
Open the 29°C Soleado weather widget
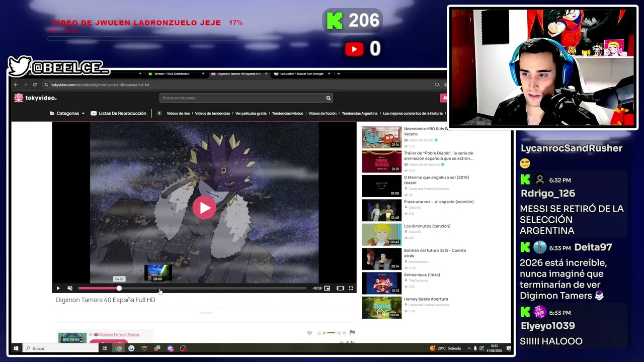point(445,348)
